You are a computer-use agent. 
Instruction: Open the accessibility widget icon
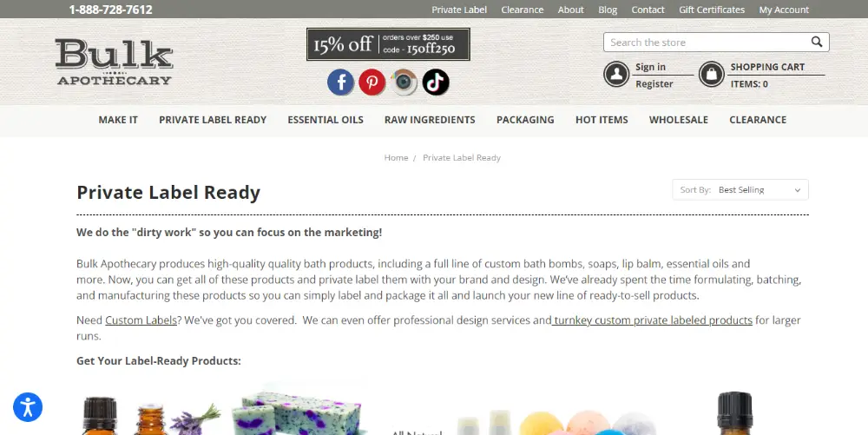click(x=28, y=407)
